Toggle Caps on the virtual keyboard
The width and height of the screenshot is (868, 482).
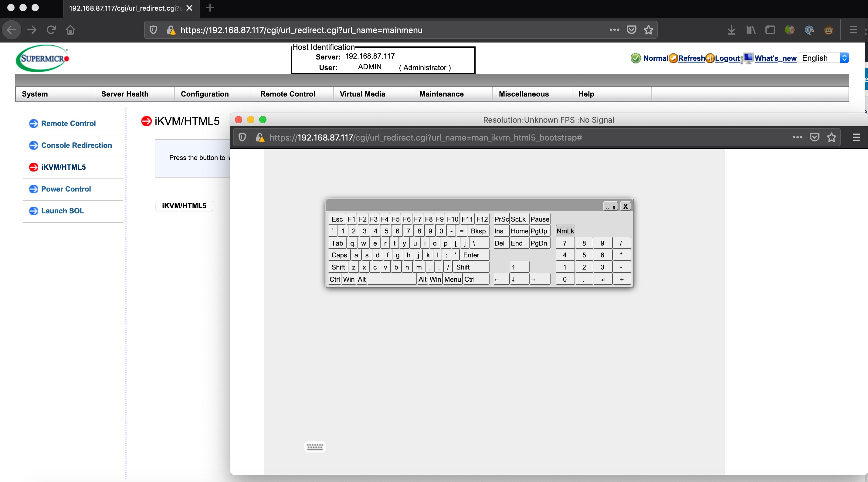pos(339,255)
